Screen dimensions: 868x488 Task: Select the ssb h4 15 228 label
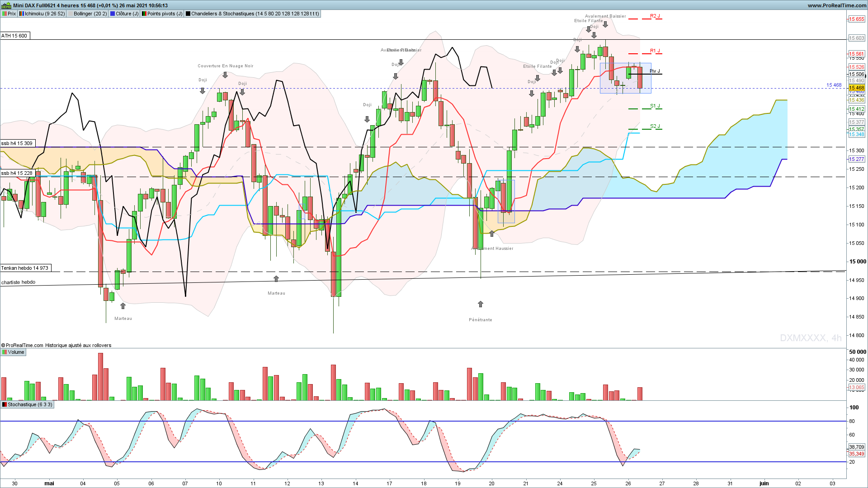(x=18, y=173)
